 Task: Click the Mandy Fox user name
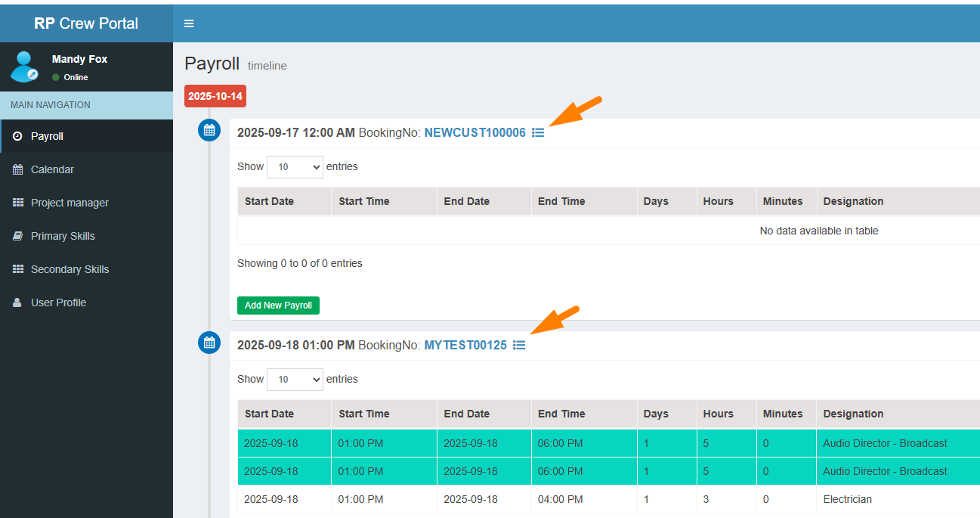point(79,59)
